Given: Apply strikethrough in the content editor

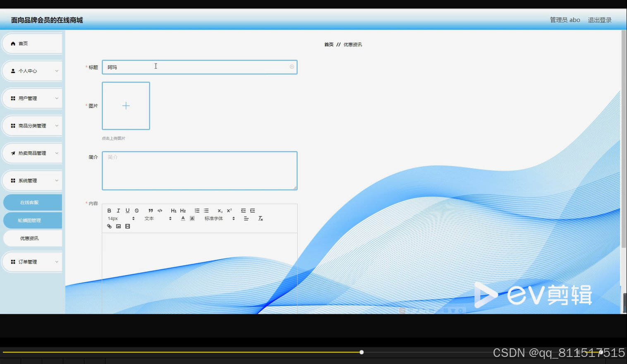Looking at the screenshot, I should [x=136, y=211].
